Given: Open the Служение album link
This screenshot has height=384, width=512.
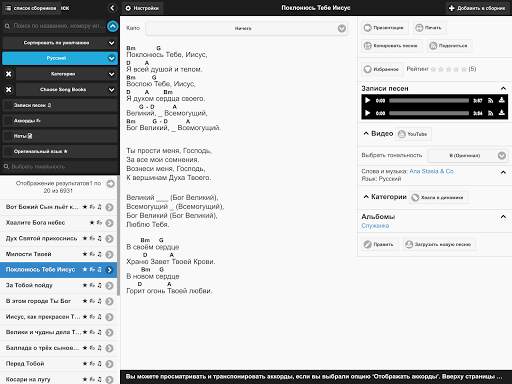Looking at the screenshot, I should coord(375,226).
